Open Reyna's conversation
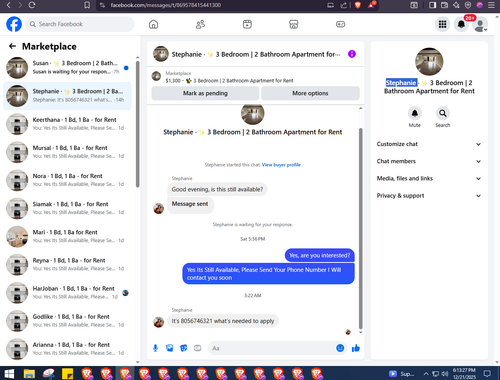 coord(67,265)
